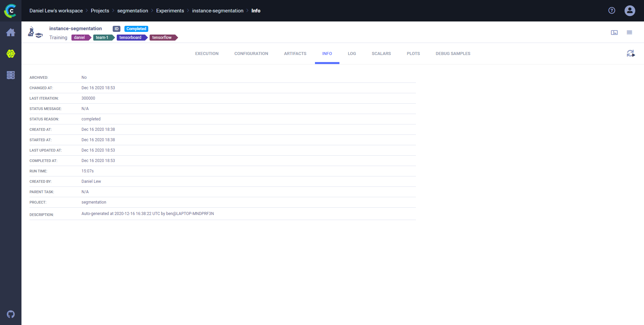Copy the experiment ID badge
Screen dimensions: 644x325
coord(116,29)
